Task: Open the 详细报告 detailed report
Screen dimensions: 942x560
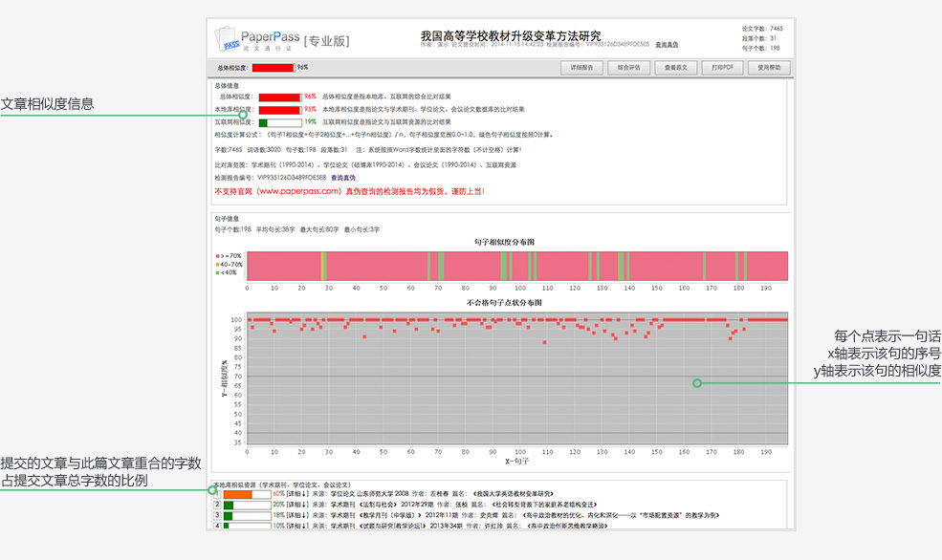Action: [x=581, y=68]
